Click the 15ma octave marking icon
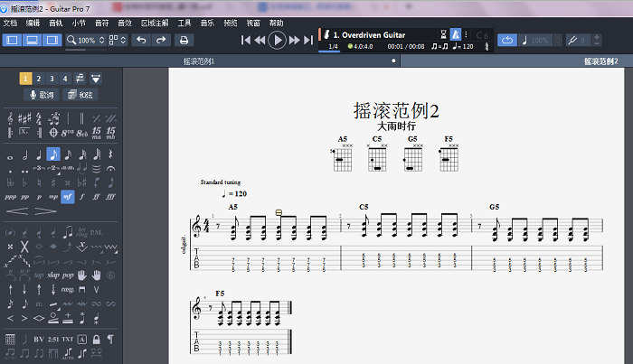The width and height of the screenshot is (633, 364). coord(96,133)
